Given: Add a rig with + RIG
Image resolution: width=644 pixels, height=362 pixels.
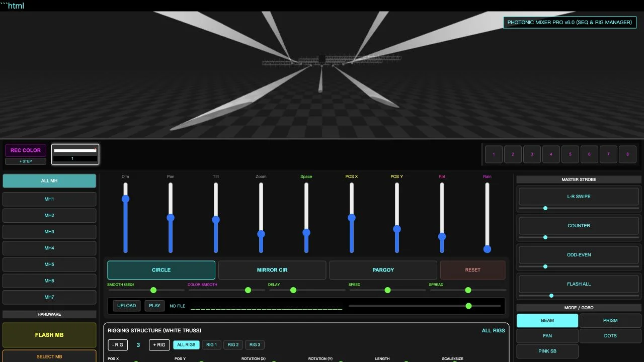Looking at the screenshot, I should tap(159, 345).
